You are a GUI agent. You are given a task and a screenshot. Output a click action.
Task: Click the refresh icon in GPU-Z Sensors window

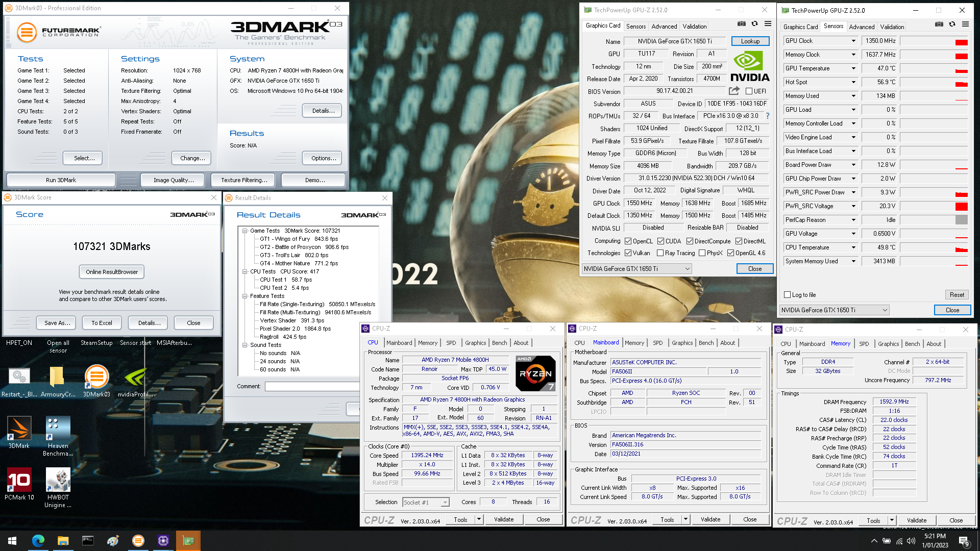pyautogui.click(x=952, y=24)
